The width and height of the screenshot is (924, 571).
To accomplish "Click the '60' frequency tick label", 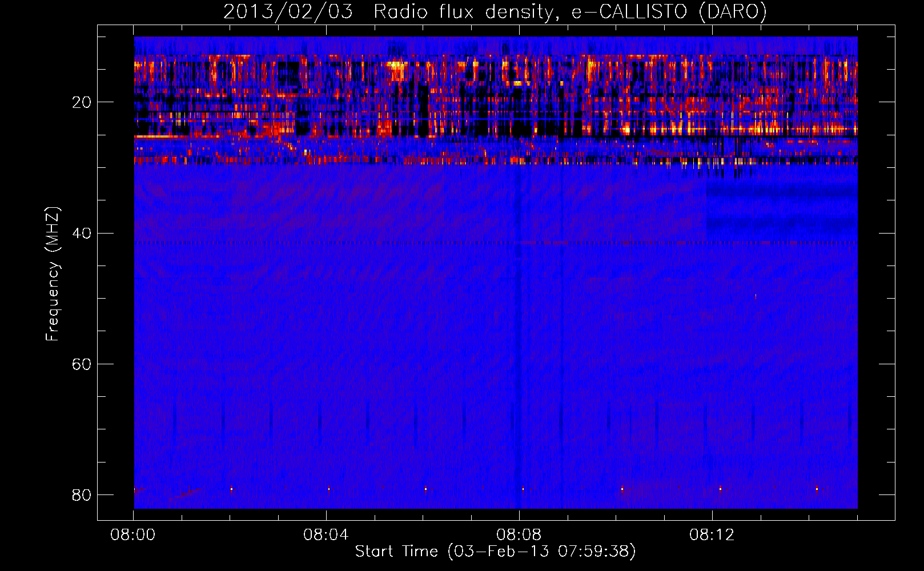I will [82, 364].
